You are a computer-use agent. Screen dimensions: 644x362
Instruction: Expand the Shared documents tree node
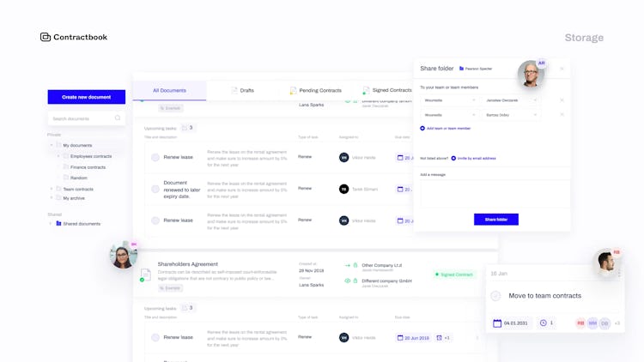[51, 223]
